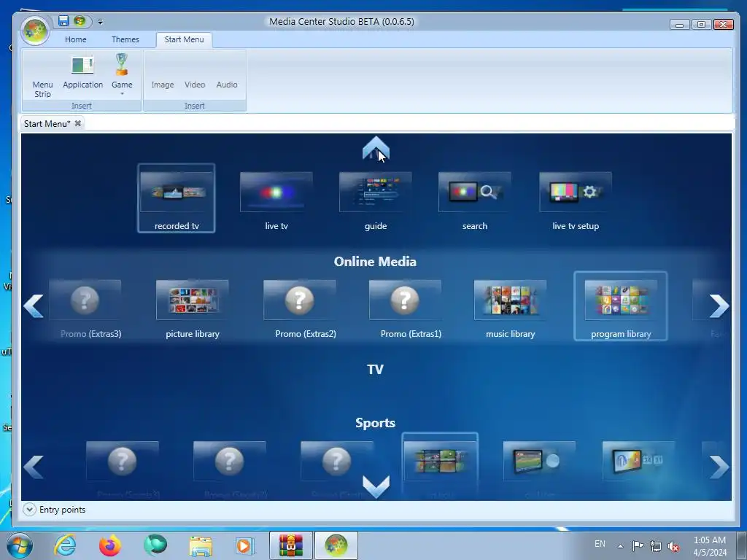Select the music library tile

[x=510, y=309]
